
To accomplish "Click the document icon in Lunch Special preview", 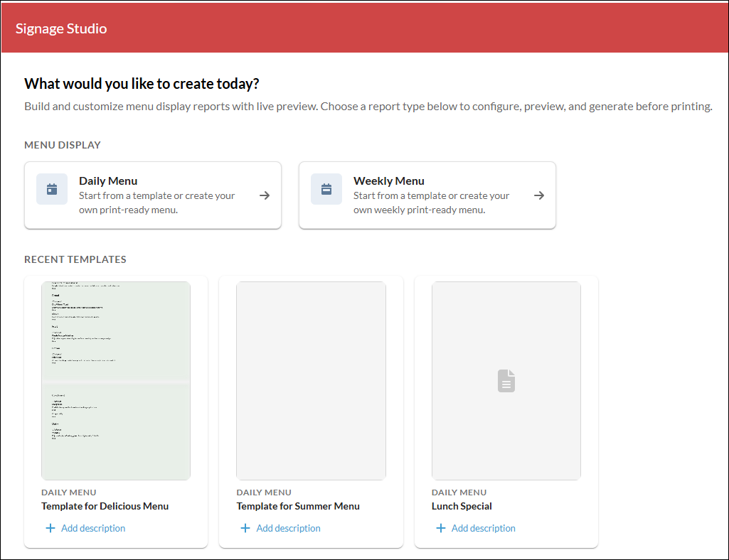I will click(506, 381).
